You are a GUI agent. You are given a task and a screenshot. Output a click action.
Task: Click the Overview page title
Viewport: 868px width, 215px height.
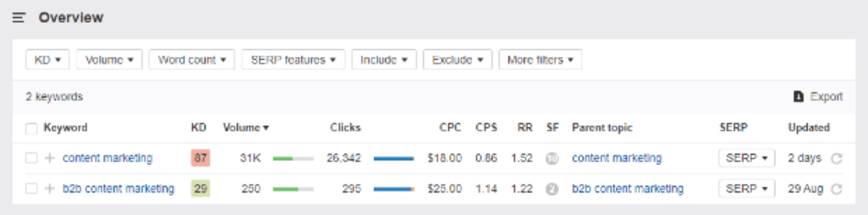point(71,18)
